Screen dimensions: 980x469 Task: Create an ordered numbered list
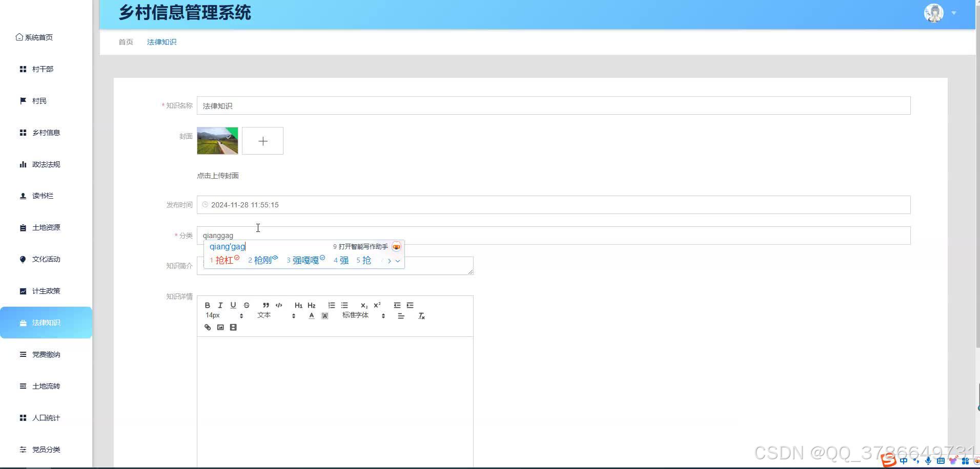332,305
